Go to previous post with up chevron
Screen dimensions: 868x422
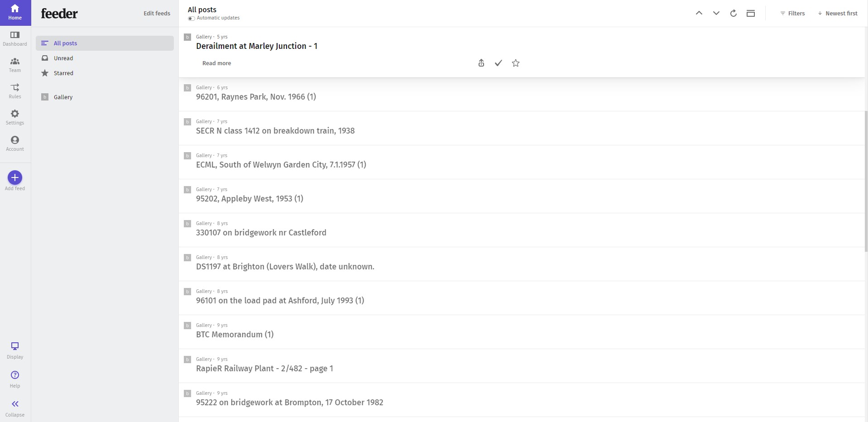(699, 13)
